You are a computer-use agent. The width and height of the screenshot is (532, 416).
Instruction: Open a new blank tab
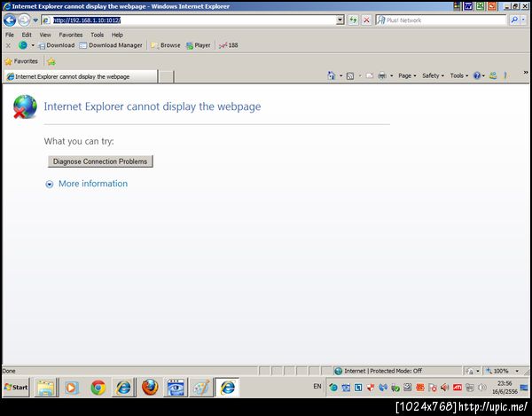167,76
